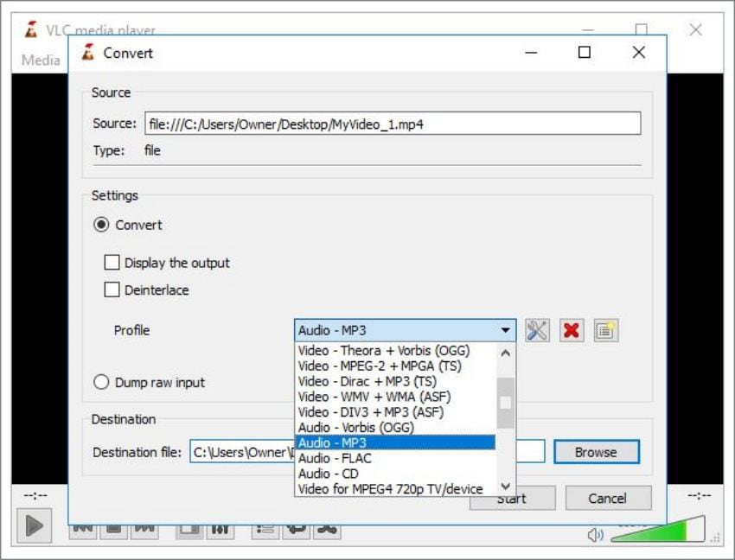735x560 pixels.
Task: Choose Video - WMV + WMA (ASF) profile
Action: point(396,397)
